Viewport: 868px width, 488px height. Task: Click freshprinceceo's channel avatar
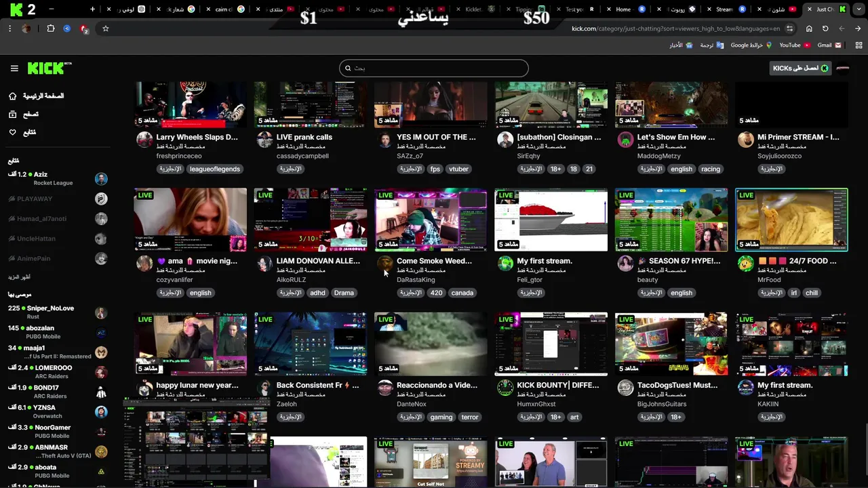(x=144, y=140)
